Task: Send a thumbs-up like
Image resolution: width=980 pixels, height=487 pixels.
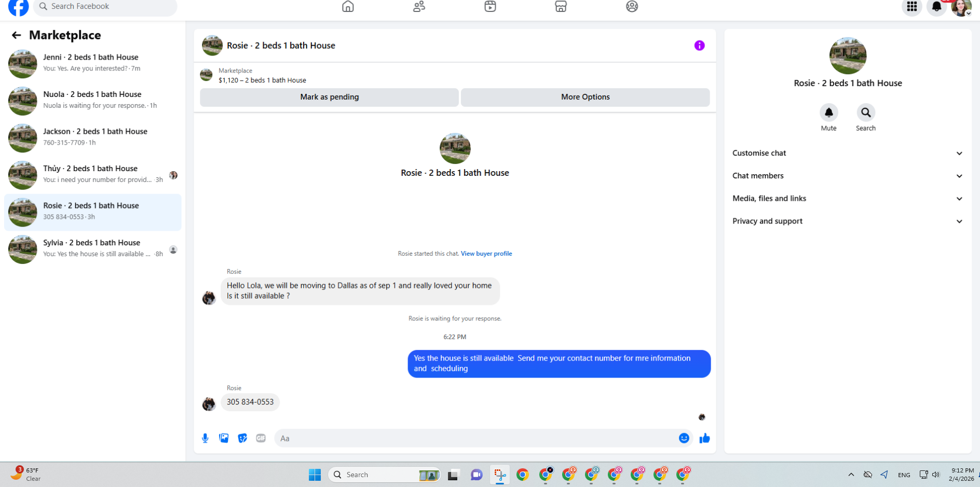Action: 704,438
